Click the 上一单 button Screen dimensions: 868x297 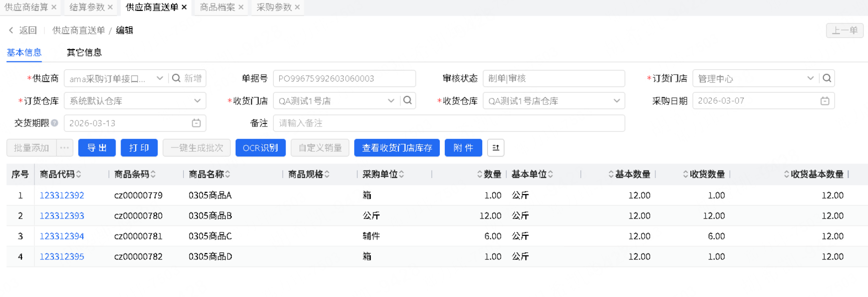844,30
